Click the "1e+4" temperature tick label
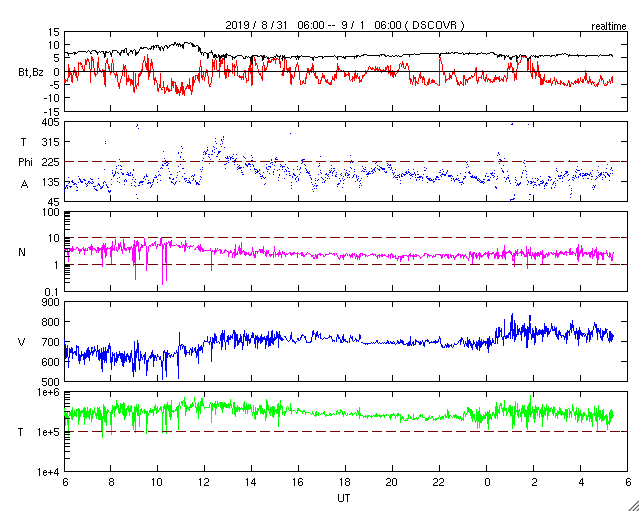 [x=47, y=472]
